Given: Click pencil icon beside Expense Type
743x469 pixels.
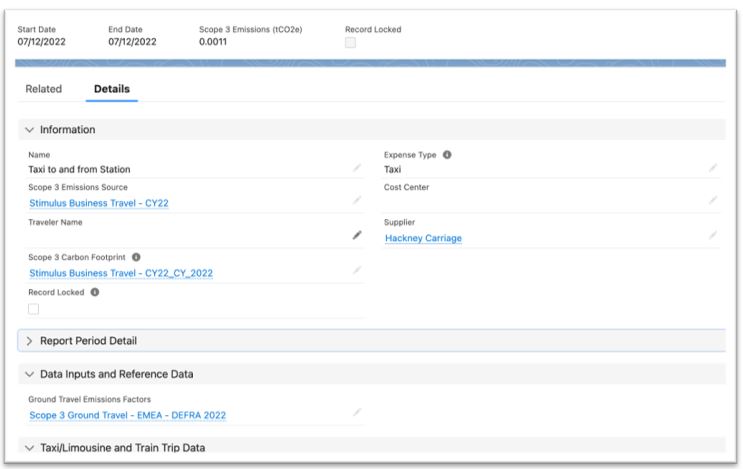Looking at the screenshot, I should [x=713, y=168].
